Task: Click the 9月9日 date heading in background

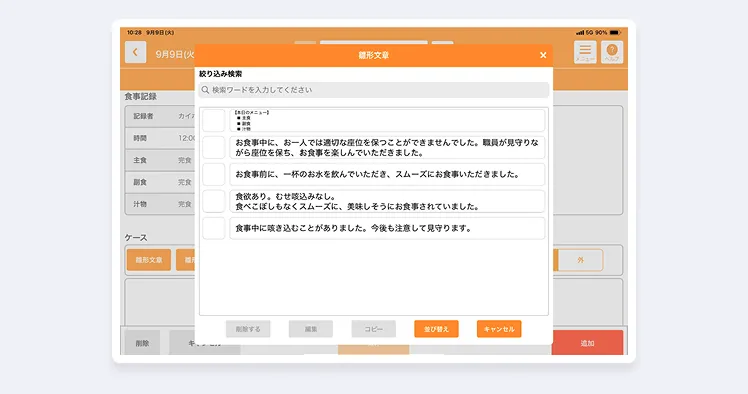Action: coord(175,54)
